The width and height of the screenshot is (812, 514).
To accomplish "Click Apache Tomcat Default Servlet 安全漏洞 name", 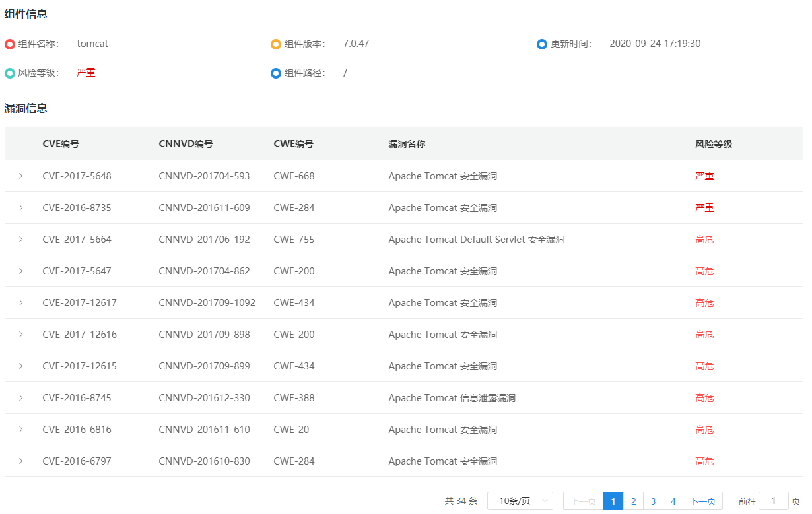I will [477, 240].
